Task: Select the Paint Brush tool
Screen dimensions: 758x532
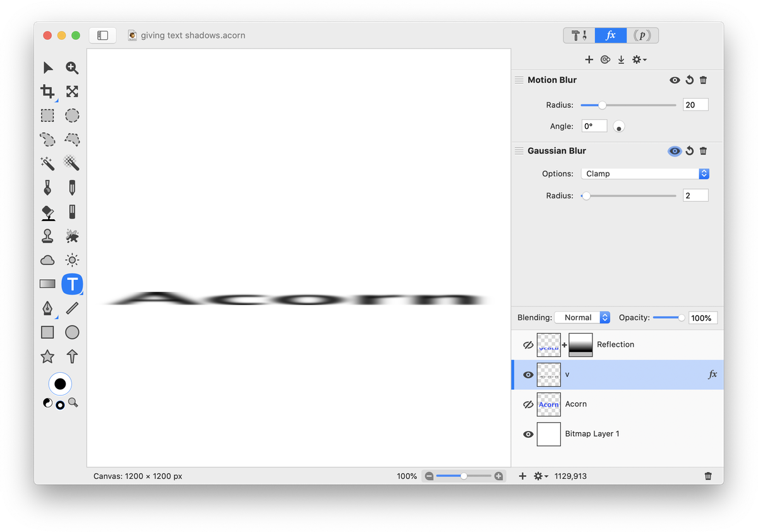Action: point(48,188)
